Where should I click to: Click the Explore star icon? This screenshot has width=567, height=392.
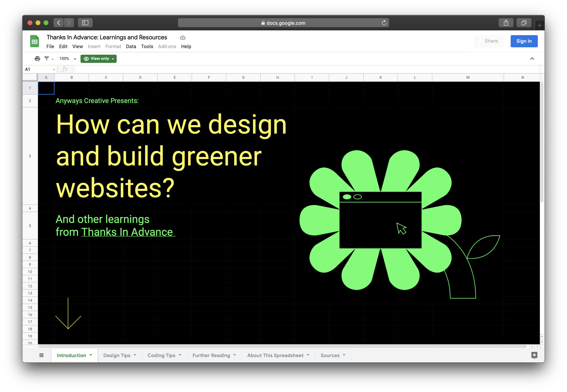[x=534, y=355]
